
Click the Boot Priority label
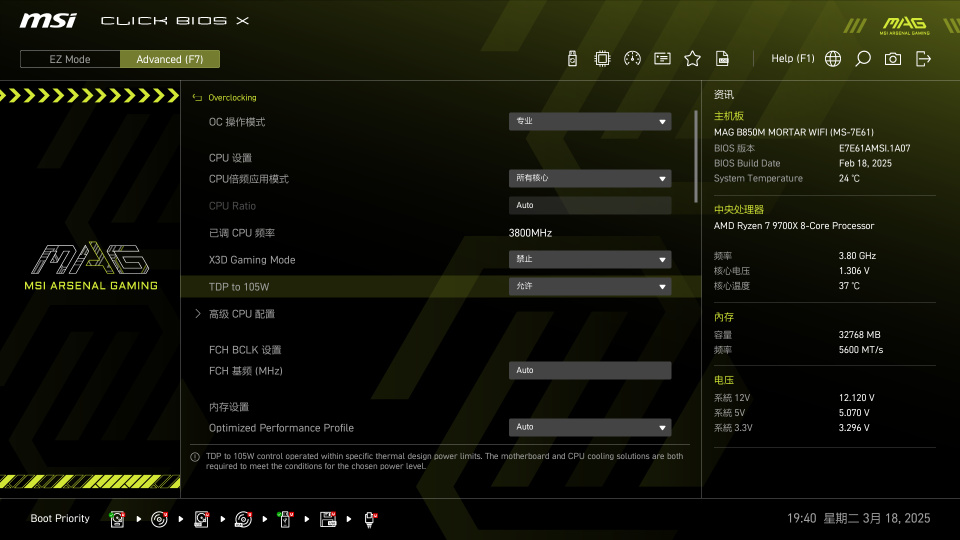point(60,518)
